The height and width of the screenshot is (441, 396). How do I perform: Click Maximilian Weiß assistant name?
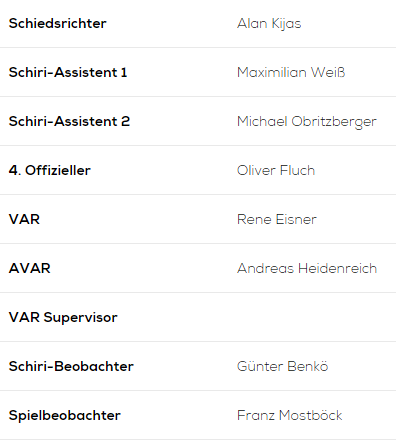click(x=291, y=72)
